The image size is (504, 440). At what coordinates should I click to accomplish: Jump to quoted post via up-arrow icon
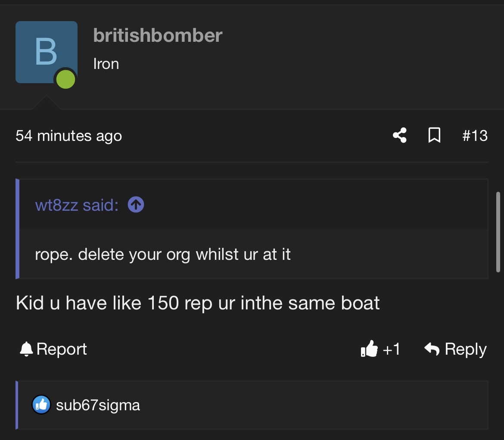136,205
